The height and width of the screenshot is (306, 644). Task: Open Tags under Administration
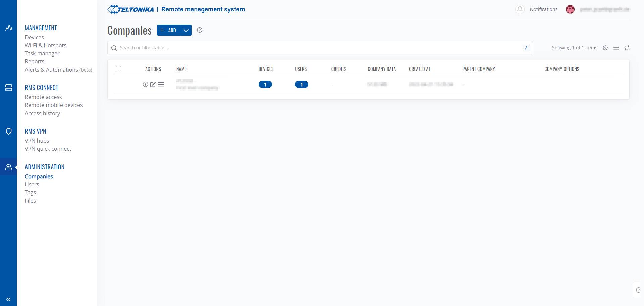[30, 192]
